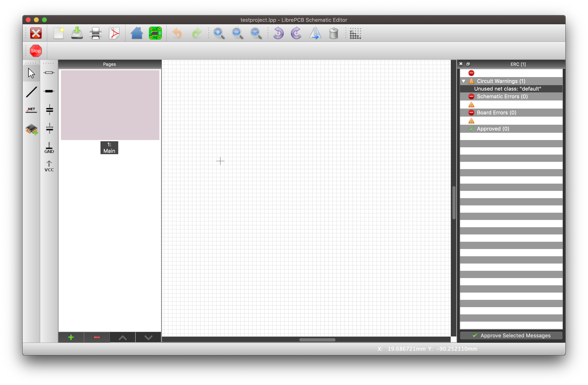Click Approve Selected Messages

(511, 336)
